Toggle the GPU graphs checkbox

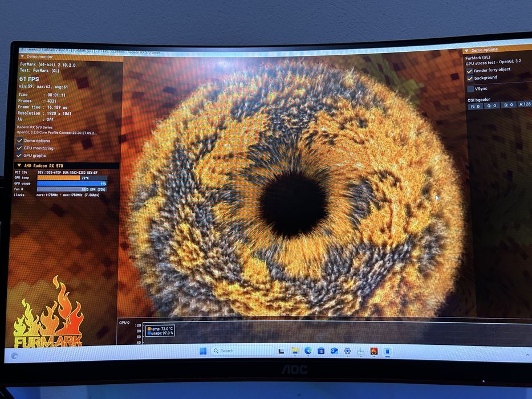pyautogui.click(x=19, y=156)
